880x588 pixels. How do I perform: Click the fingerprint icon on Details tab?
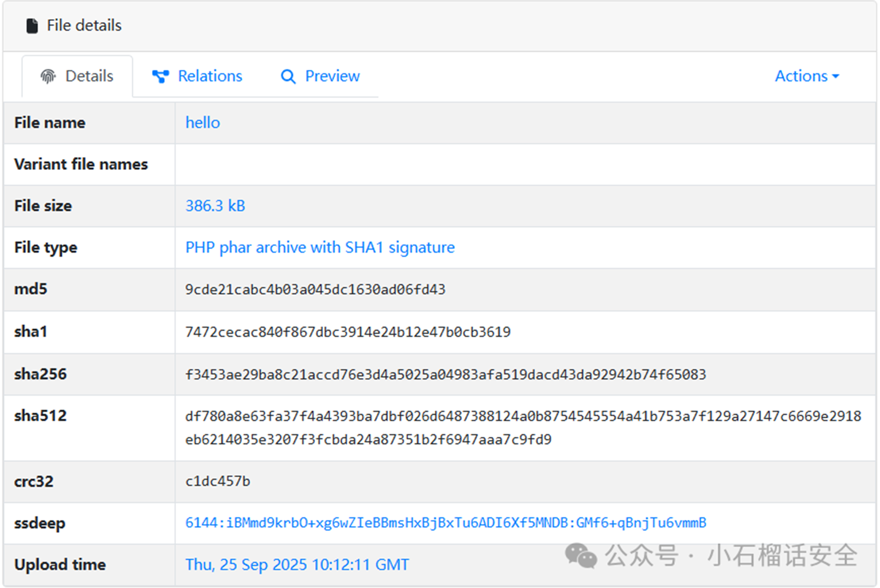(x=48, y=77)
